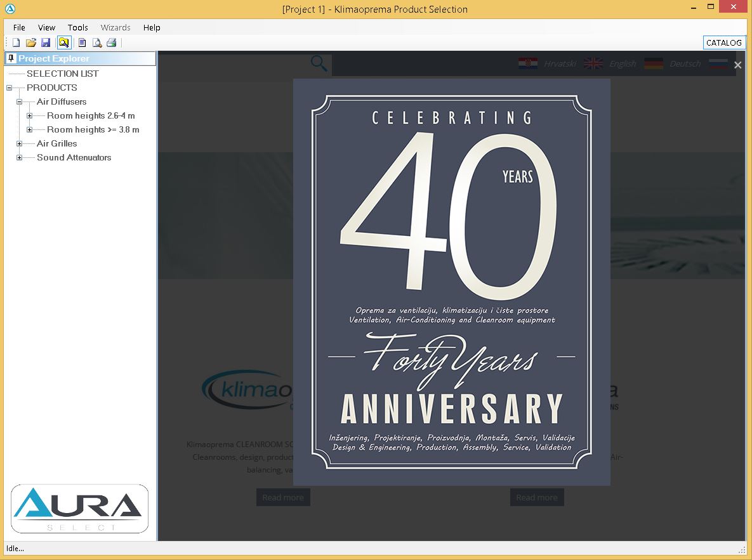Expand Room heights 2.6-4 m node
This screenshot has width=752, height=560.
30,116
